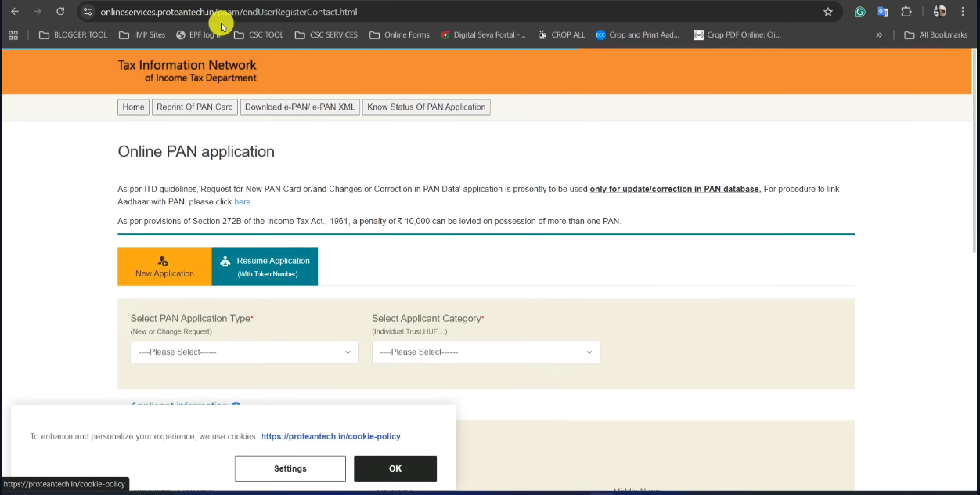The image size is (980, 495).
Task: Switch to the Resume Application tab
Action: click(265, 266)
